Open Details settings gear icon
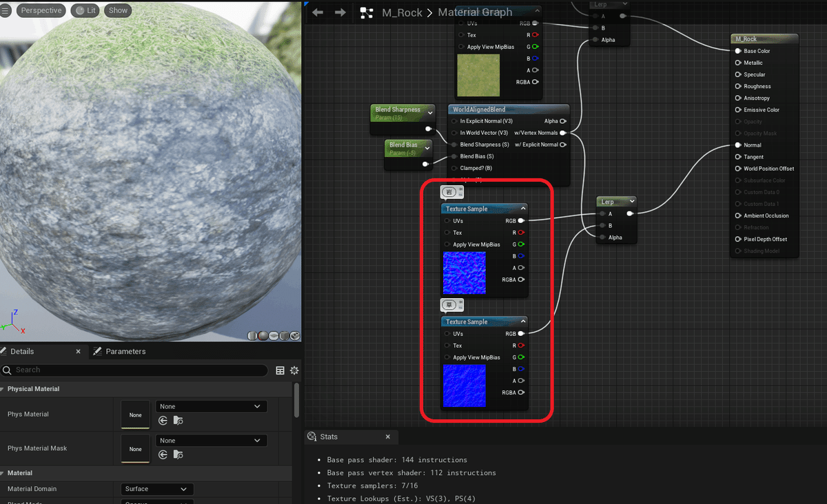This screenshot has height=504, width=827. coord(294,370)
